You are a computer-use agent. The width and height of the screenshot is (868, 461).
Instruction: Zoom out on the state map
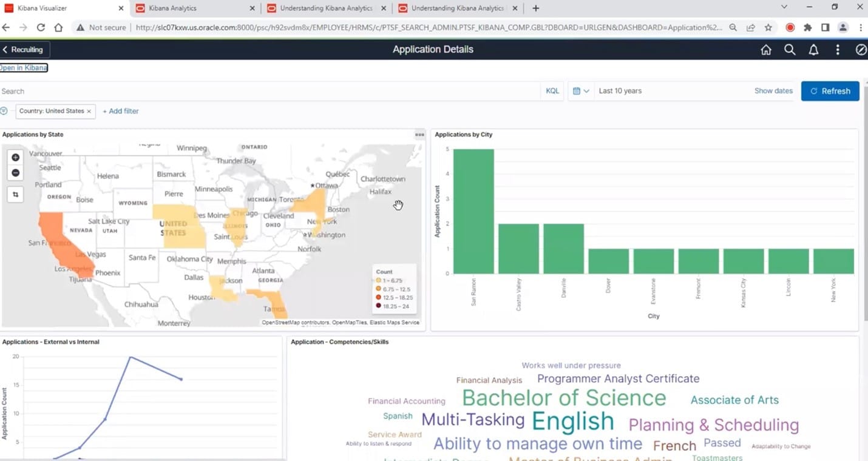15,172
